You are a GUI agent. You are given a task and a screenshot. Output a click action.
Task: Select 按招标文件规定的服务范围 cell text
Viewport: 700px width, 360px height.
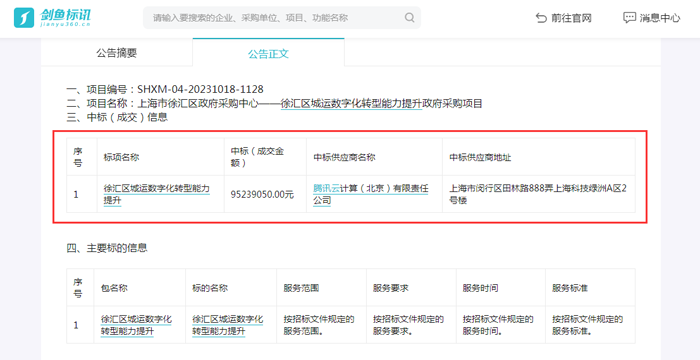[x=319, y=325]
